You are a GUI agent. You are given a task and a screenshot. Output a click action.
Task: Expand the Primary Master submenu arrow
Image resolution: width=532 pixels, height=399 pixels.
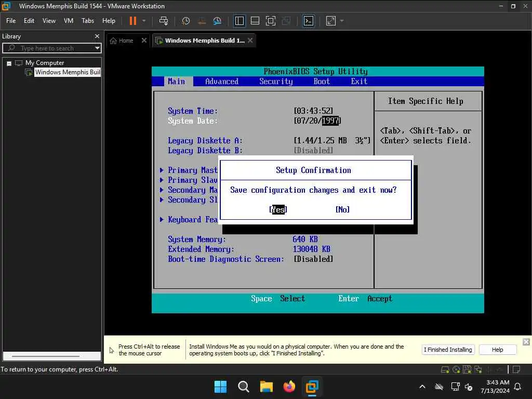coord(162,170)
